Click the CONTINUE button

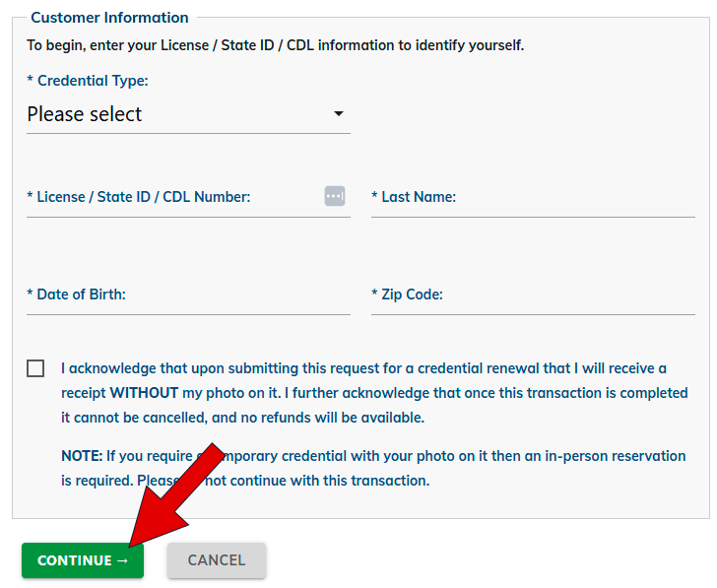click(x=83, y=560)
